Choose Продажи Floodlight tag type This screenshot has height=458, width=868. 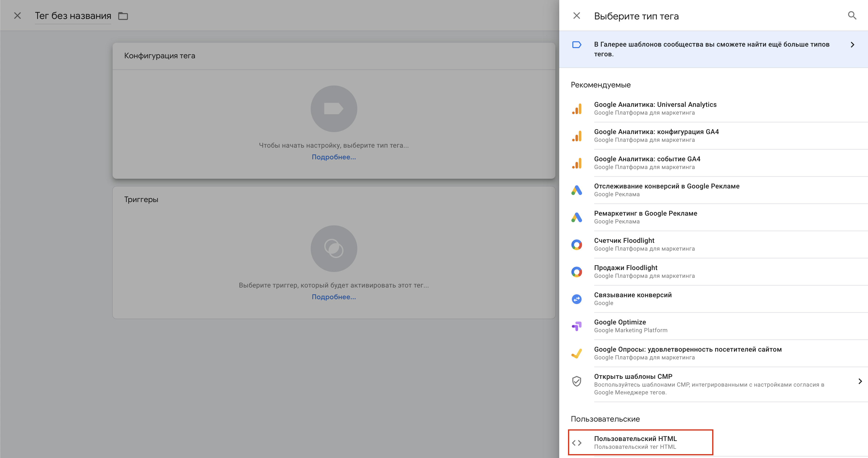[x=713, y=272]
